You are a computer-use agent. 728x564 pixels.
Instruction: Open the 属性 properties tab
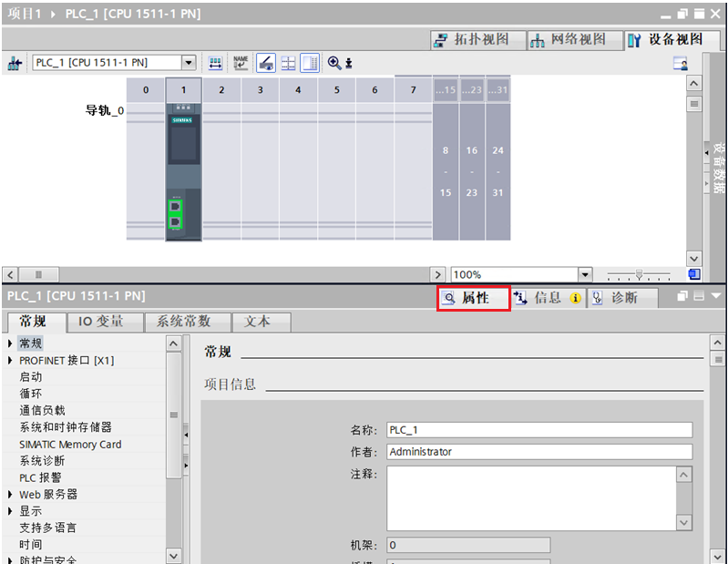pyautogui.click(x=474, y=298)
